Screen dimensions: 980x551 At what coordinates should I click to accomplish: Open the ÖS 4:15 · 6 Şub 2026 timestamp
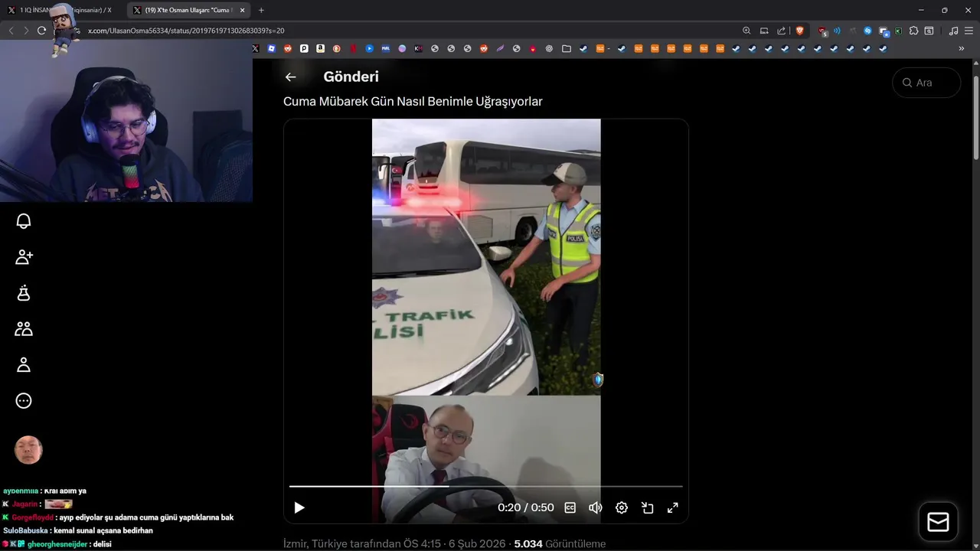(455, 544)
